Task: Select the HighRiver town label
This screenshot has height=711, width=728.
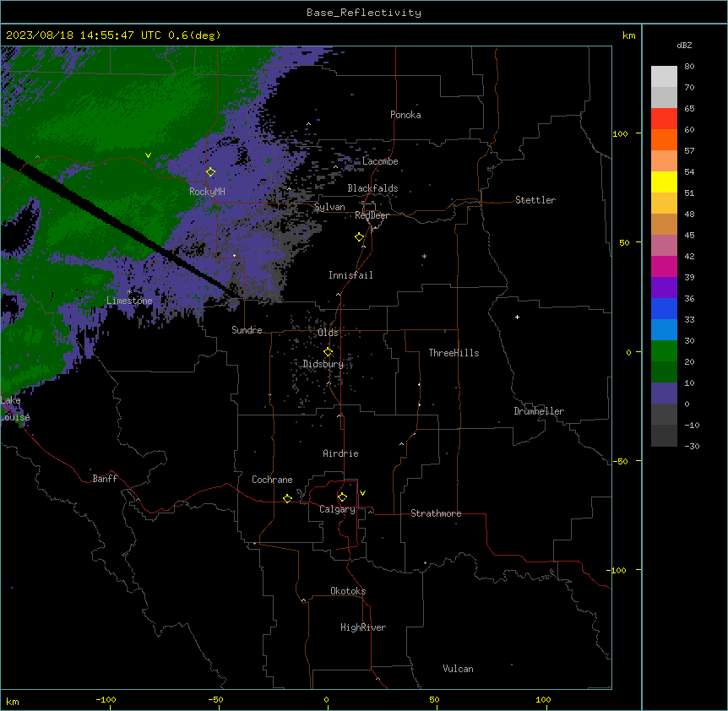Action: tap(363, 627)
